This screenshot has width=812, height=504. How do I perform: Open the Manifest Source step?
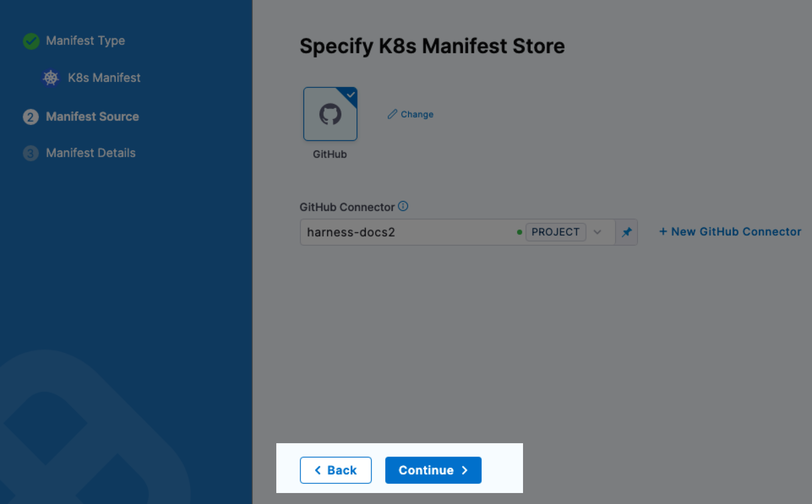[x=92, y=117]
